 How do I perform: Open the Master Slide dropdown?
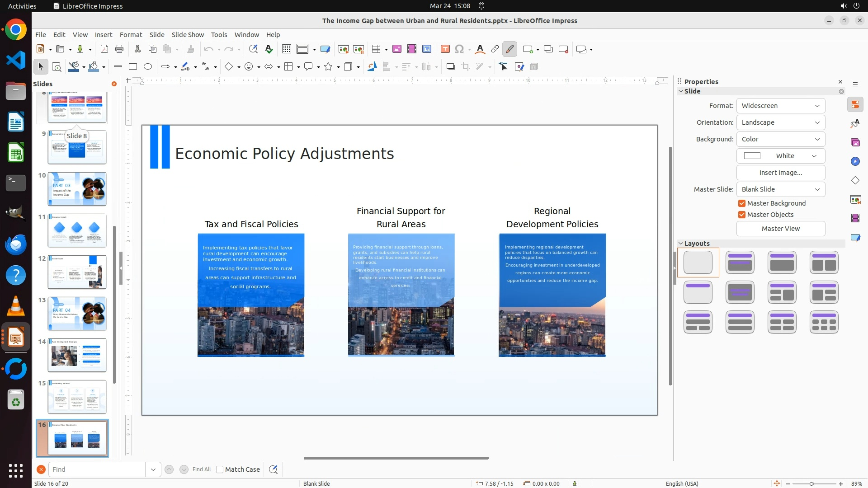[x=780, y=189]
